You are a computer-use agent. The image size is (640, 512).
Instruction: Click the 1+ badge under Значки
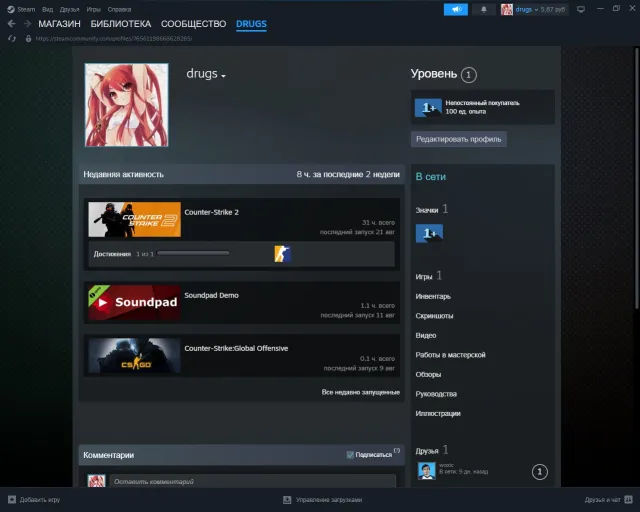pyautogui.click(x=429, y=233)
